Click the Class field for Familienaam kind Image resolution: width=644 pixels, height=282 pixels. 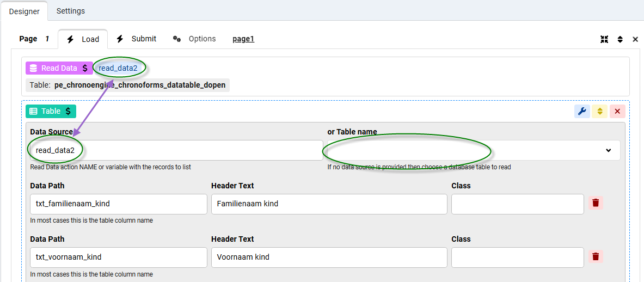tap(518, 204)
